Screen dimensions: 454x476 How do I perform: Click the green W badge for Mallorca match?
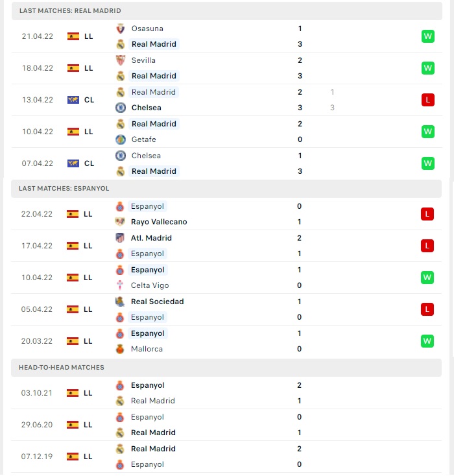pyautogui.click(x=427, y=341)
